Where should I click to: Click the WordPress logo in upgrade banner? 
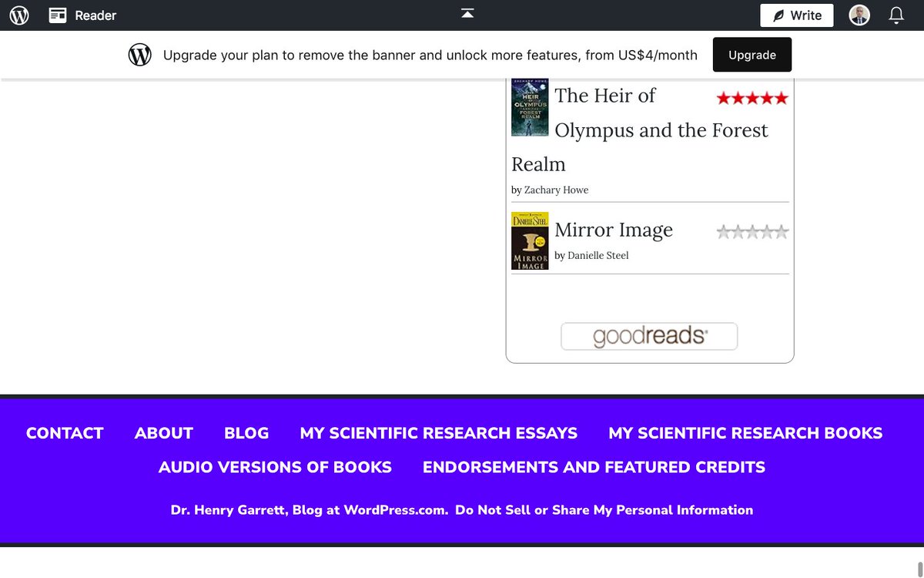(139, 55)
